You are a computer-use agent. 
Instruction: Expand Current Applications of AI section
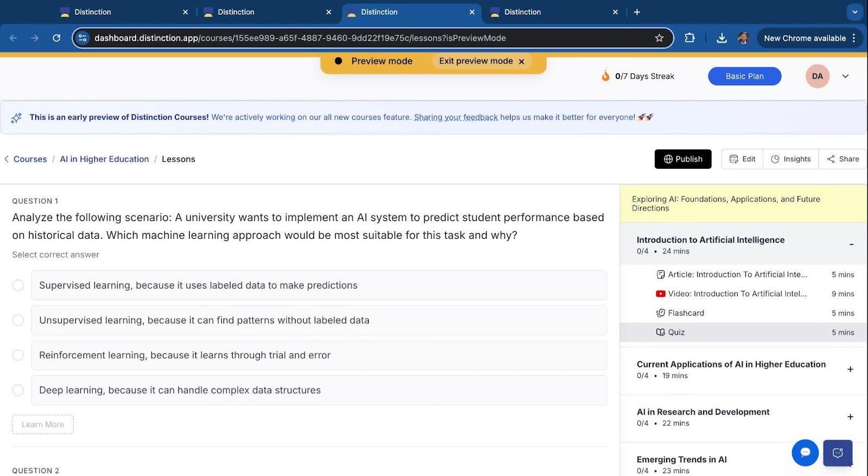(x=850, y=369)
